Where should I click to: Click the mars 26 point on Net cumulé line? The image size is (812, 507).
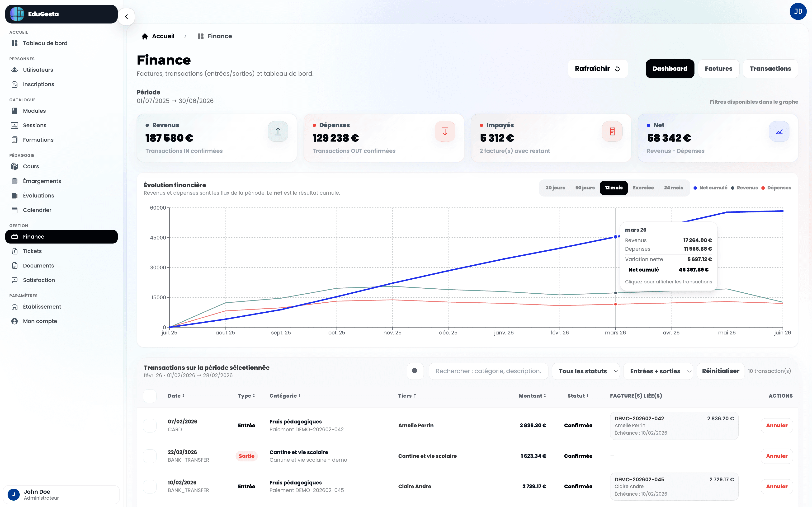tap(615, 237)
